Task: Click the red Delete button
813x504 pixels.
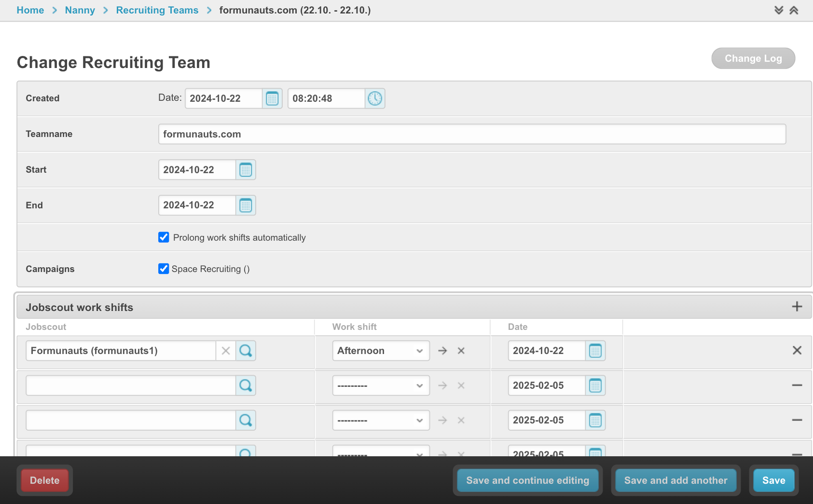Action: [x=44, y=480]
